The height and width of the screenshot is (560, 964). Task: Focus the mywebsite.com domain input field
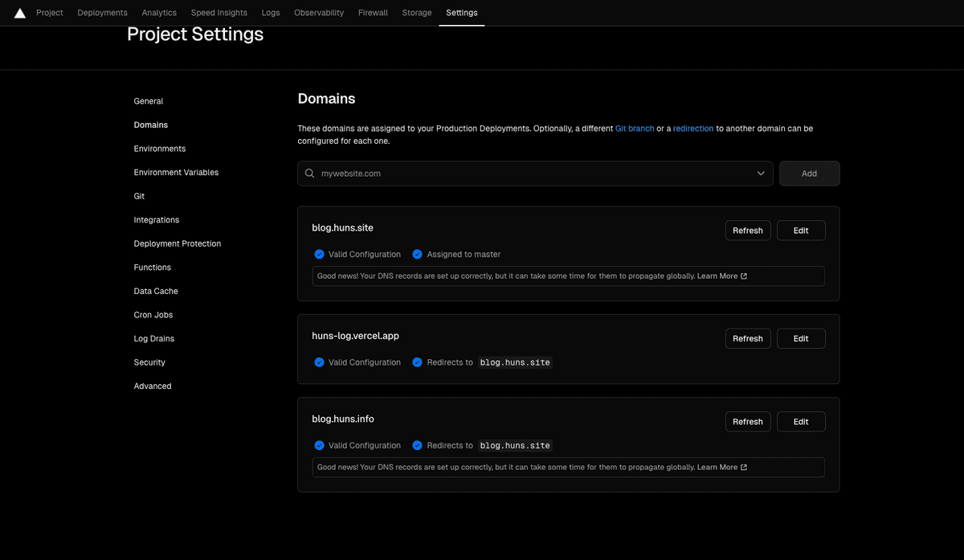click(x=535, y=174)
